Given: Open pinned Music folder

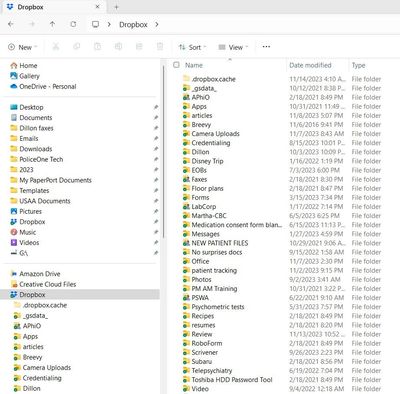Looking at the screenshot, I should (23, 232).
